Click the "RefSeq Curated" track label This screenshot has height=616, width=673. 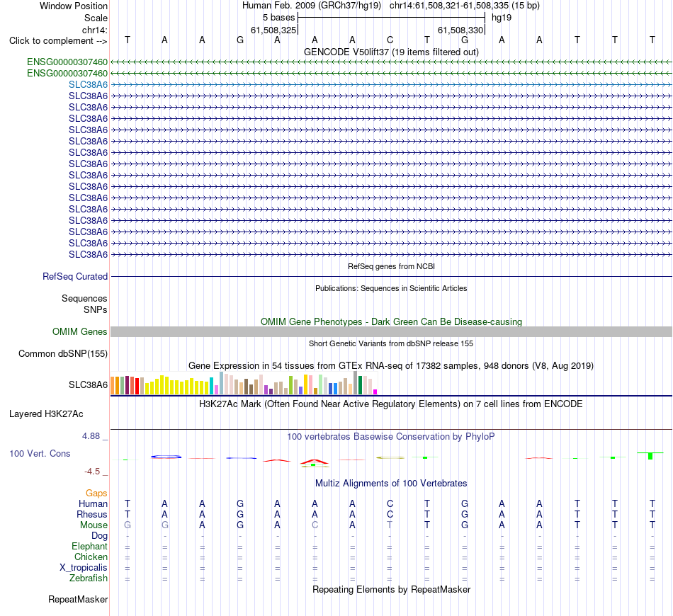click(74, 276)
